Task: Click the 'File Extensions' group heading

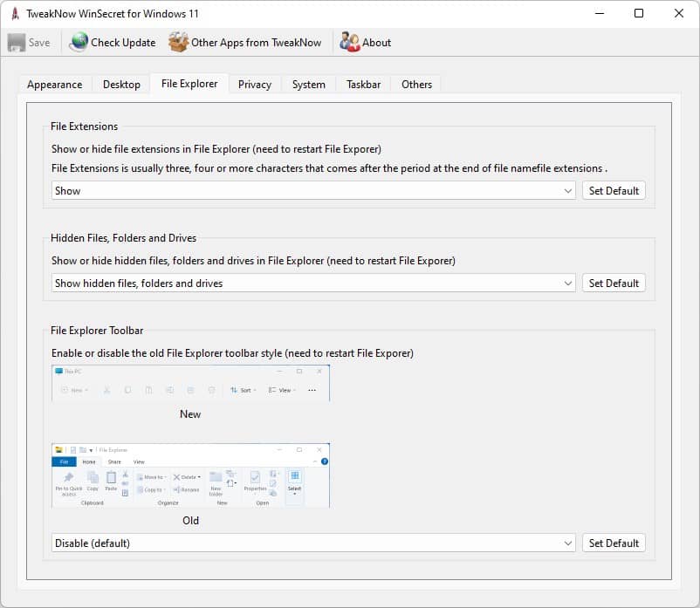Action: pyautogui.click(x=85, y=126)
